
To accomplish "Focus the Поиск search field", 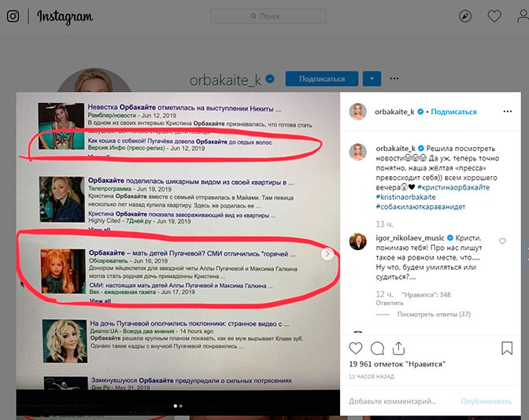I will pyautogui.click(x=268, y=17).
